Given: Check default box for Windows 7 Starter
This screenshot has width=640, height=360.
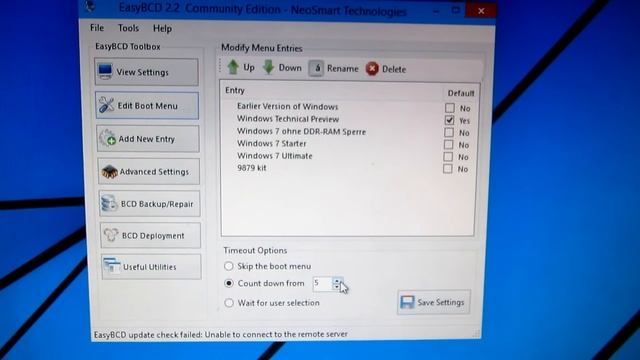Looking at the screenshot, I should click(449, 144).
